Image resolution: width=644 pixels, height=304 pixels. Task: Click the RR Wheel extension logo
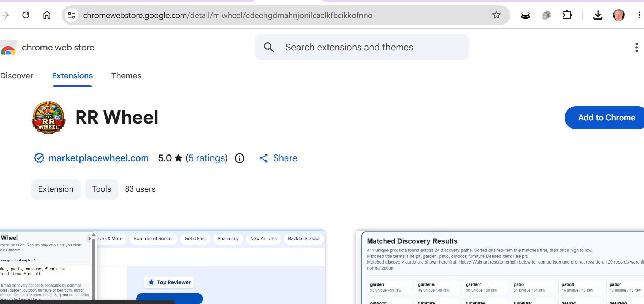pyautogui.click(x=49, y=117)
